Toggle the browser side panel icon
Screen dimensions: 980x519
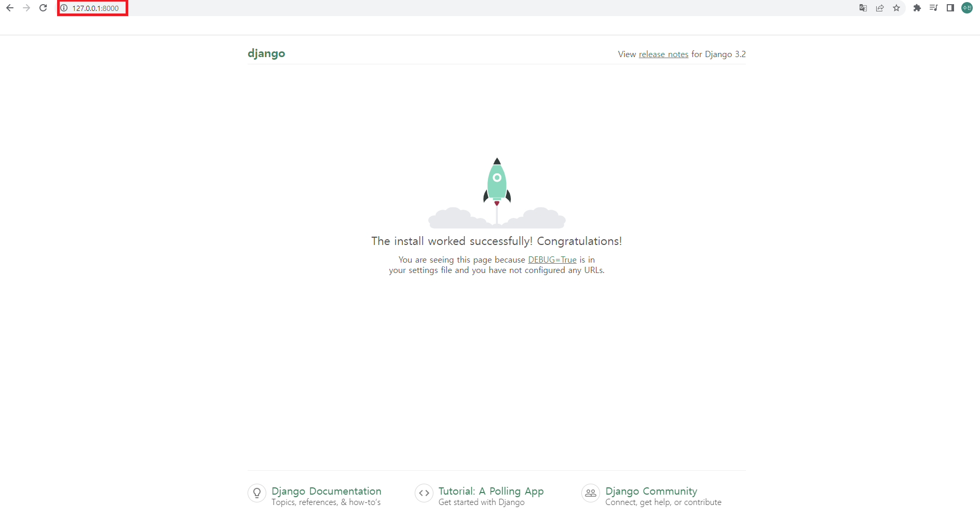950,8
